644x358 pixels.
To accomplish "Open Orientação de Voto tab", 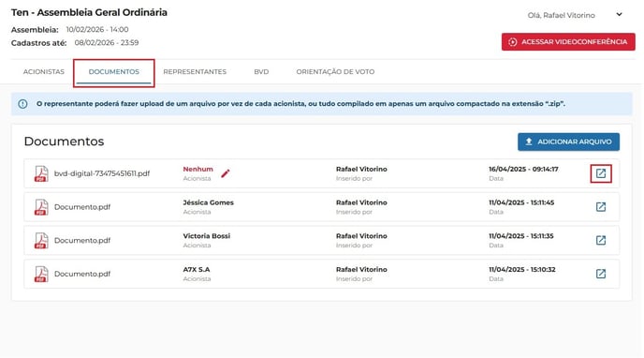I will [x=335, y=71].
